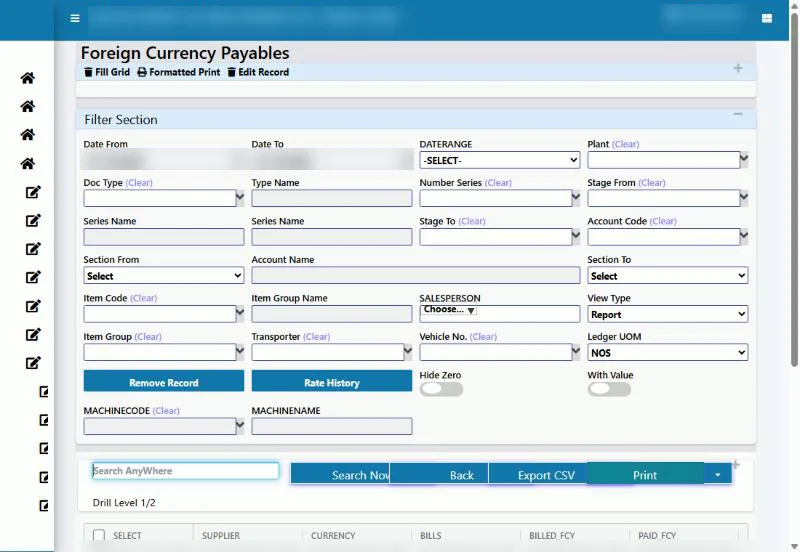The image size is (800, 552).
Task: Choose Edit Record in toolbar
Action: coord(258,72)
